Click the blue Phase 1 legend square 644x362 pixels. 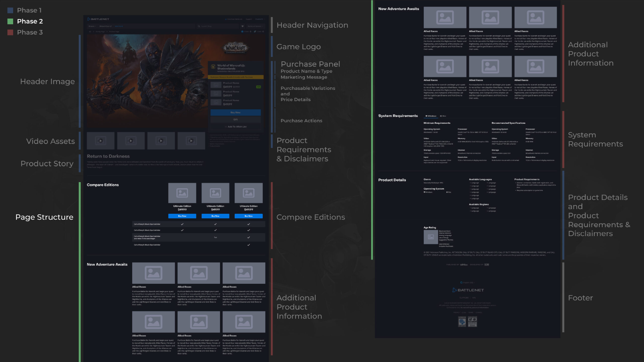click(x=10, y=10)
